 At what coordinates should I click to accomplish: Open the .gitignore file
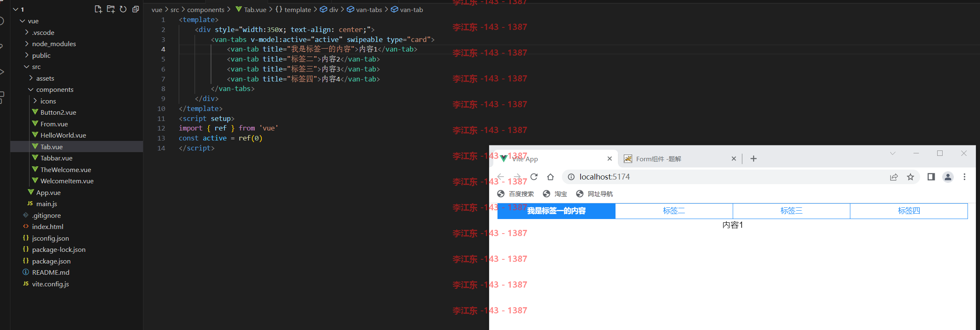tap(47, 215)
